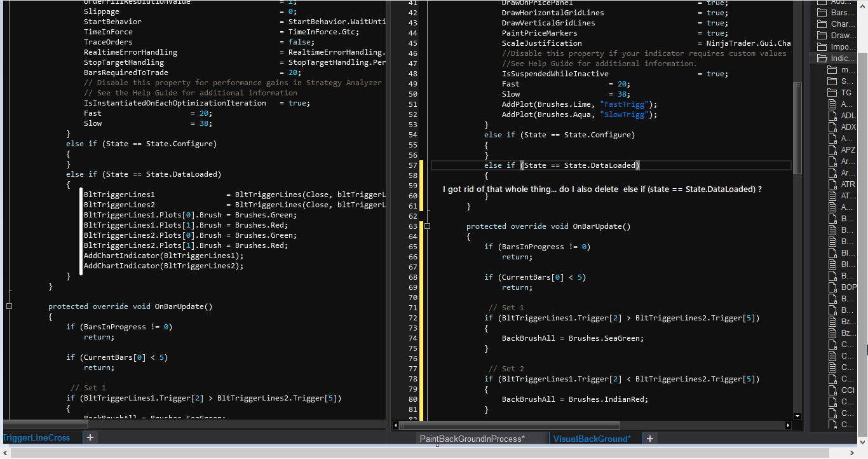Open the Bars folder in explorer
This screenshot has height=459, width=868.
pyautogui.click(x=842, y=13)
